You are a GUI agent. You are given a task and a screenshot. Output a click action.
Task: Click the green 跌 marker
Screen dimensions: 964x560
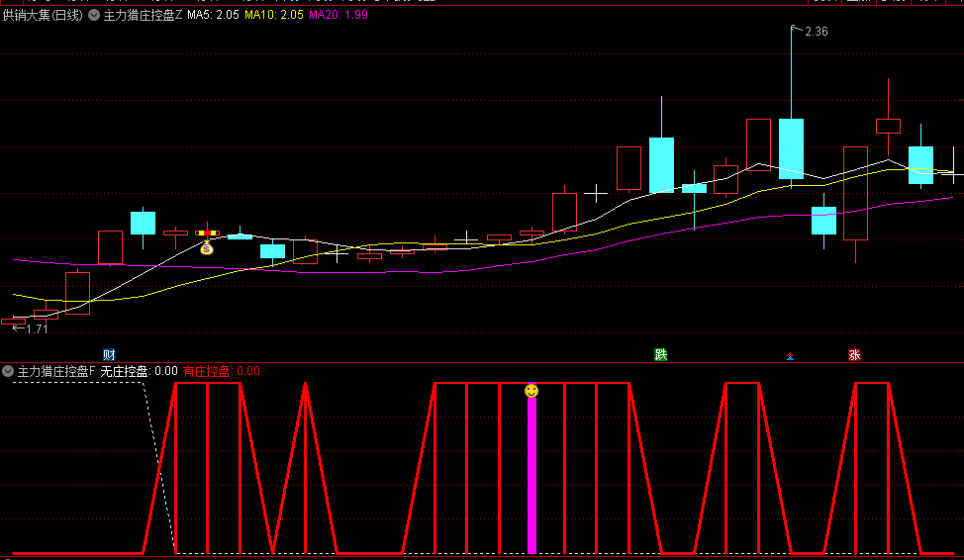(660, 355)
